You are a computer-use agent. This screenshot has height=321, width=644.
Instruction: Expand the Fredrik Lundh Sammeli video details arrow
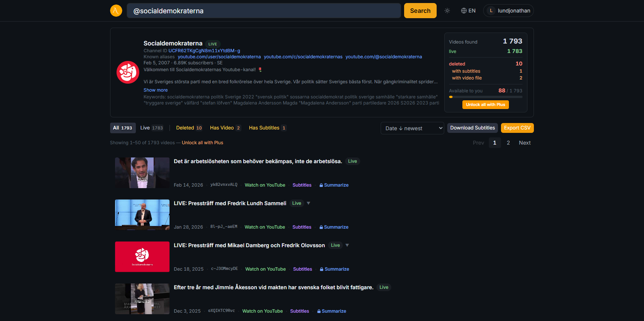coord(308,203)
